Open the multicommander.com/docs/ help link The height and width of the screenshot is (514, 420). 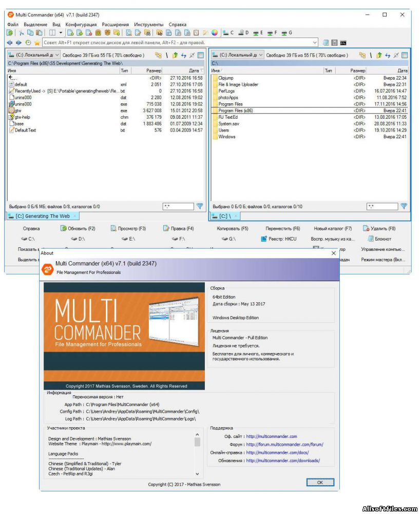coord(277,452)
